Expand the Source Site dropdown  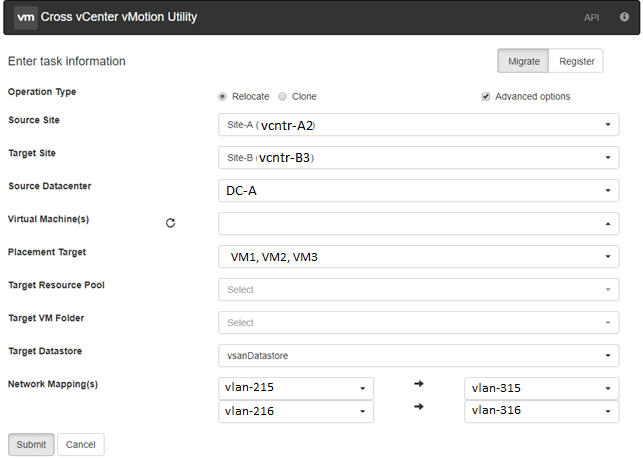[x=419, y=125]
